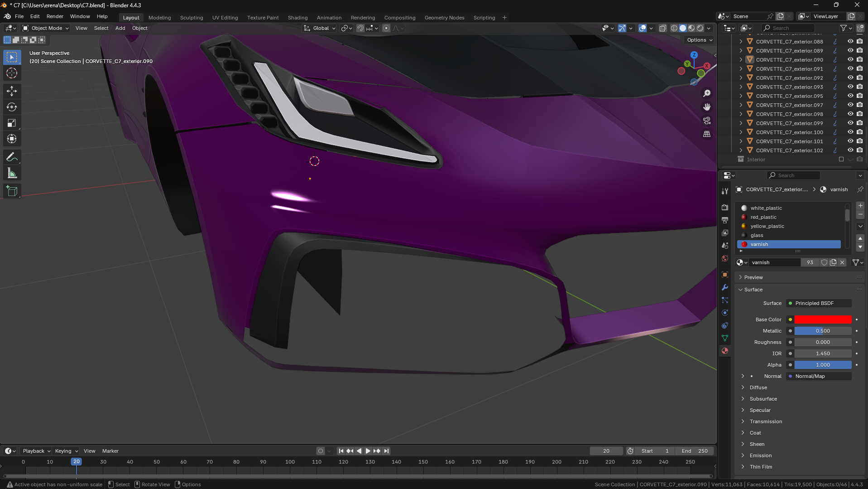This screenshot has width=868, height=489.
Task: Toggle snapping magnet button
Action: (360, 28)
